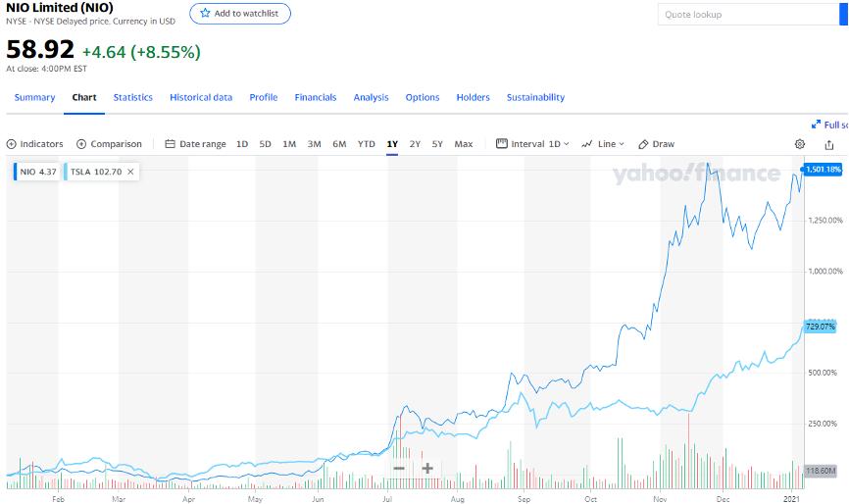The width and height of the screenshot is (849, 504).
Task: Activate the Draw tool
Action: pyautogui.click(x=656, y=144)
